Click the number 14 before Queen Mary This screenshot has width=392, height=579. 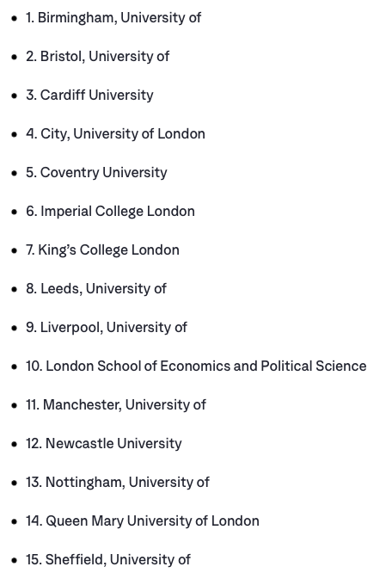[x=34, y=521]
